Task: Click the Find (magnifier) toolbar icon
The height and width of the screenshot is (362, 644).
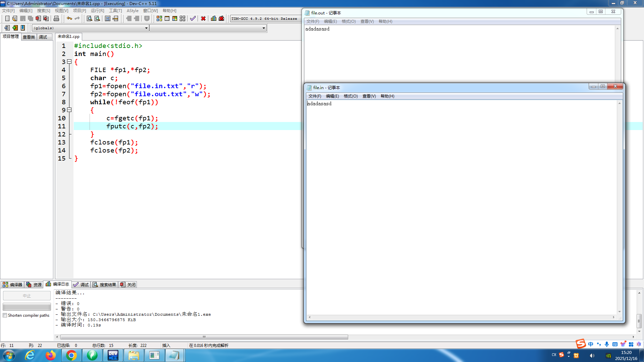Action: (89, 18)
